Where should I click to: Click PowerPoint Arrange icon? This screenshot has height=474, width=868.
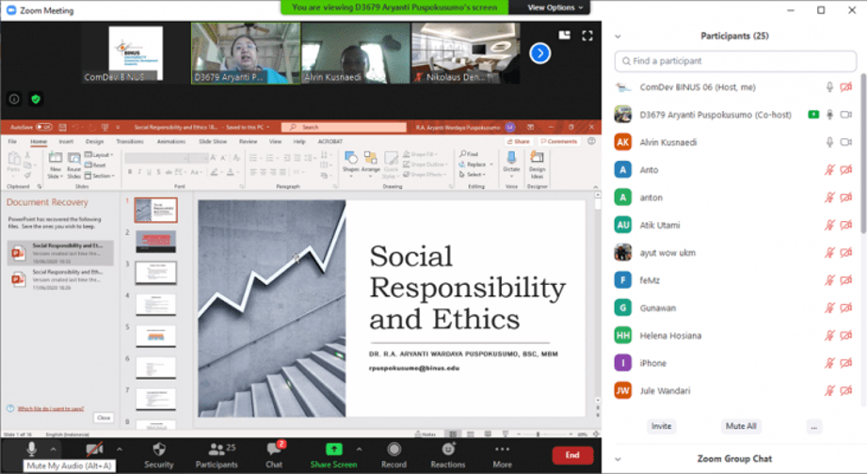371,161
